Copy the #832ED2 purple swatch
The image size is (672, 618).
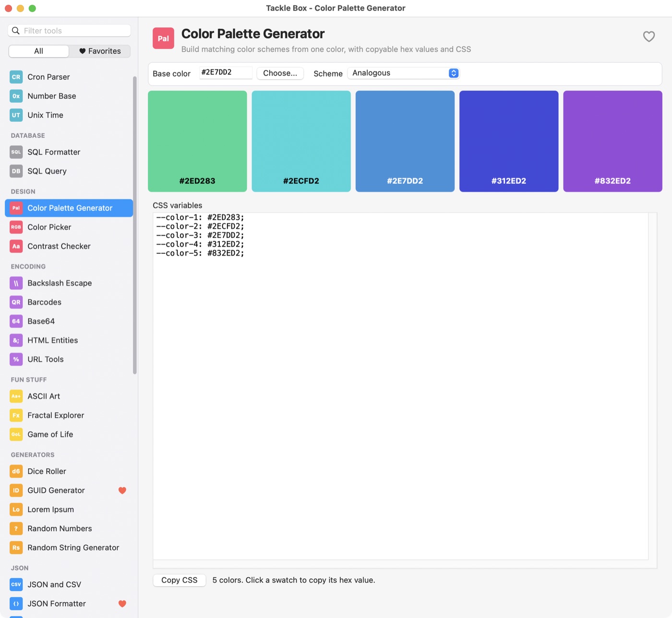[x=612, y=141]
